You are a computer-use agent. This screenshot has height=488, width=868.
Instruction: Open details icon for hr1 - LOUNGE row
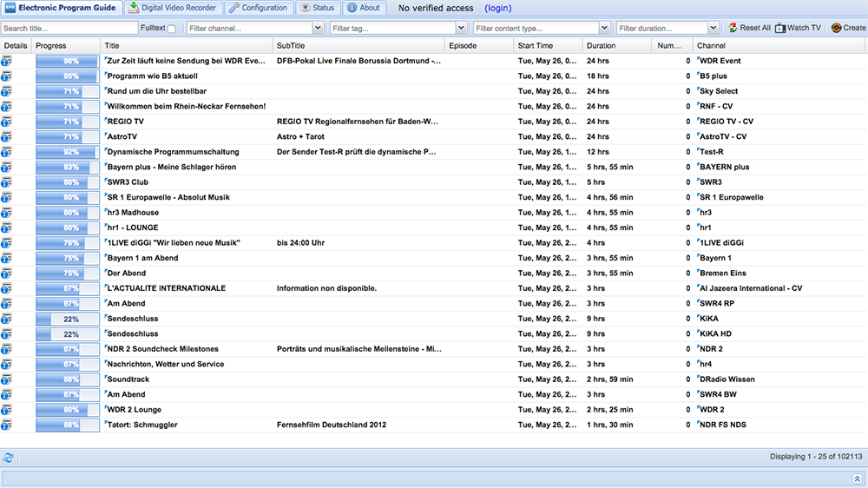tap(6, 228)
